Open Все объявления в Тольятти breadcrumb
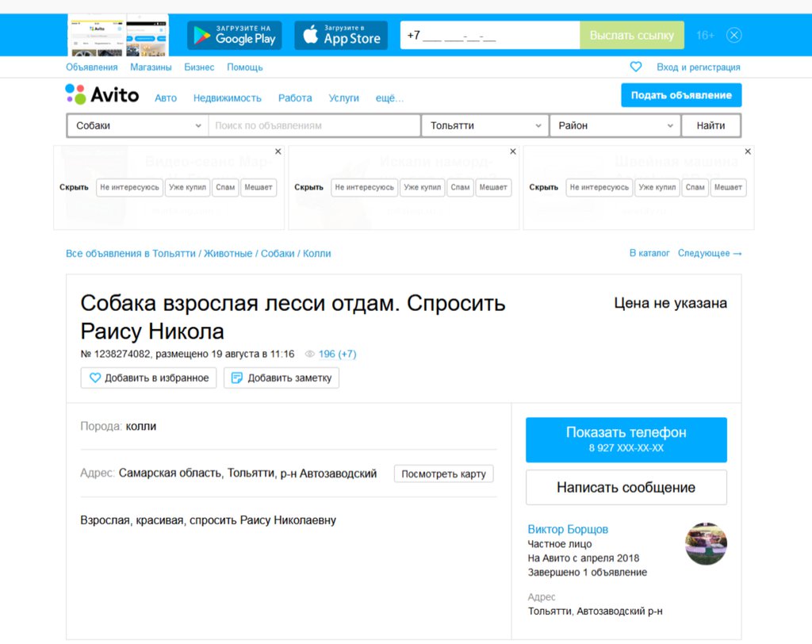Viewport: 812px width, 644px height. (x=131, y=253)
